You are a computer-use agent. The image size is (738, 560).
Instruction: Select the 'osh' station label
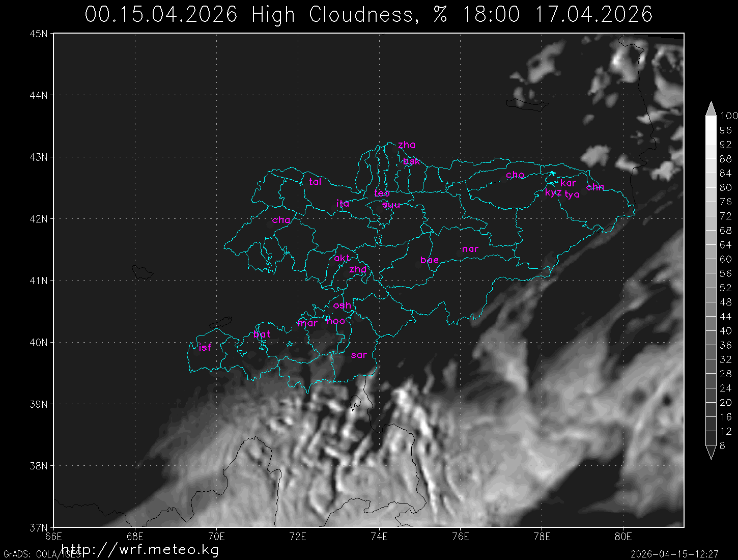[342, 305]
